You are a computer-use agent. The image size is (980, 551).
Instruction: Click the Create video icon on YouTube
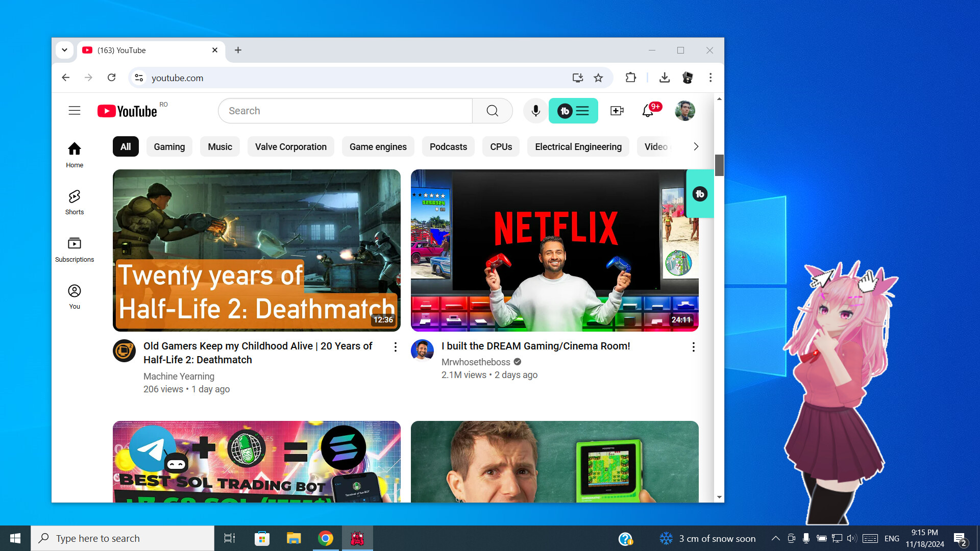617,111
